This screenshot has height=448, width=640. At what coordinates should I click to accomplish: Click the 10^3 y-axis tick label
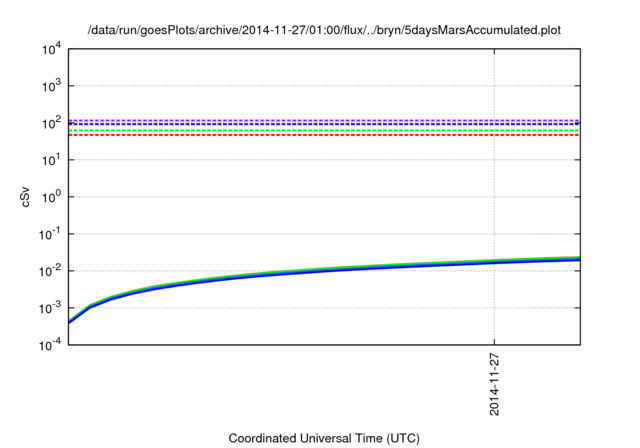coord(52,86)
